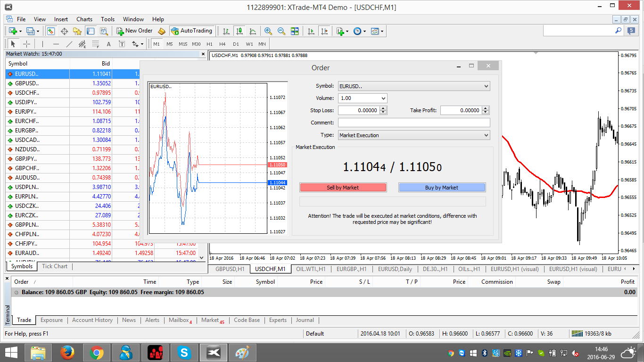Switch chart to line chart view
This screenshot has width=644, height=362.
253,31
